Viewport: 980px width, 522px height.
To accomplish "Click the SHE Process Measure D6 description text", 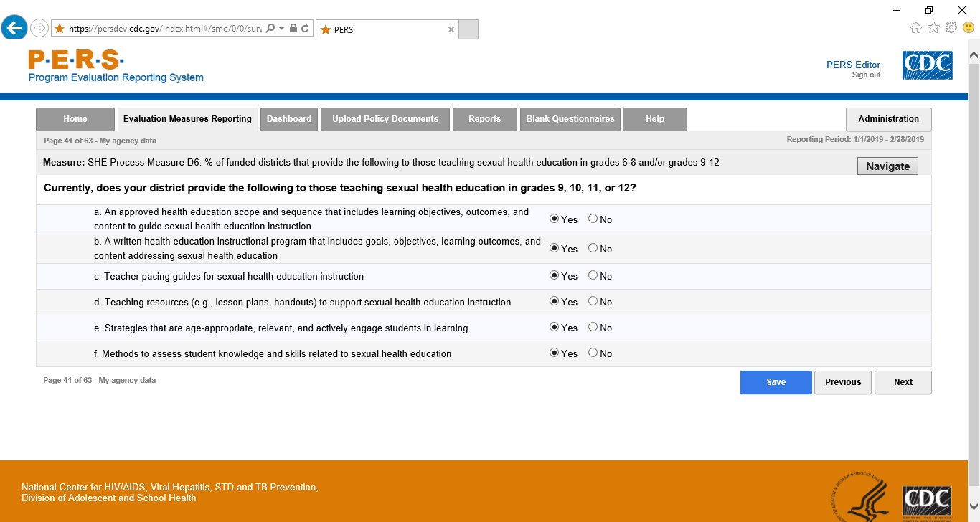I will [404, 163].
